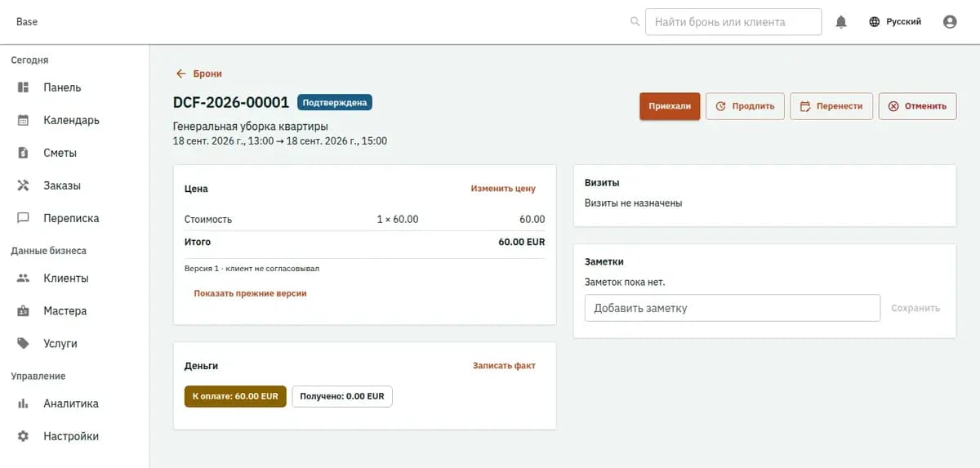The image size is (980, 468).
Task: Open Клиенты section
Action: point(74,279)
